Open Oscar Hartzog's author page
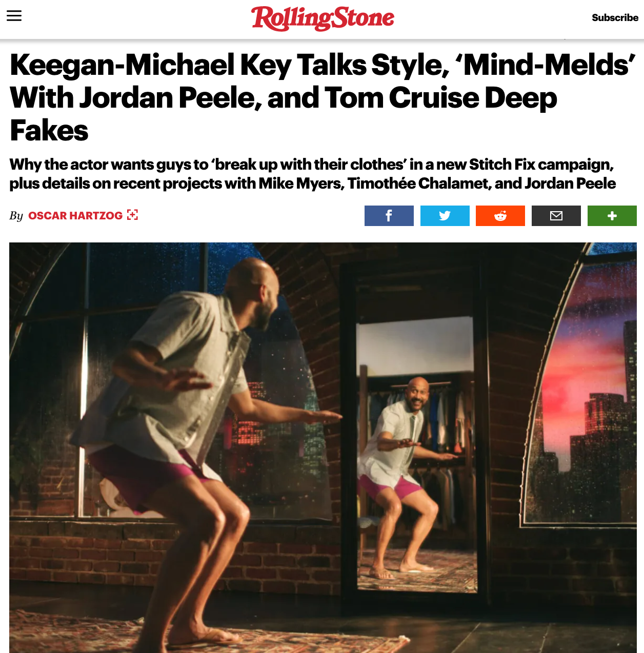The width and height of the screenshot is (644, 653). (x=75, y=216)
